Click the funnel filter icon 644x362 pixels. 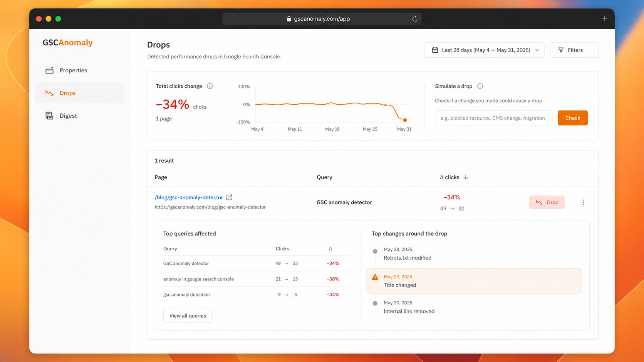pyautogui.click(x=561, y=50)
